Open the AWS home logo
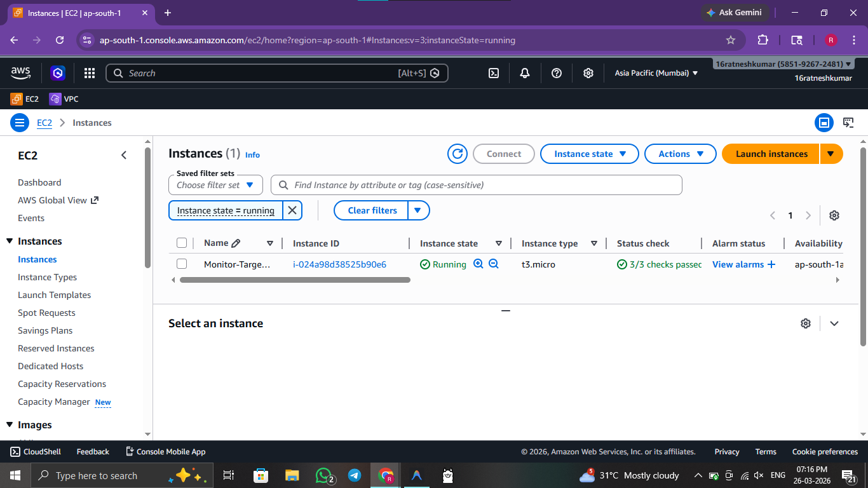 tap(21, 73)
